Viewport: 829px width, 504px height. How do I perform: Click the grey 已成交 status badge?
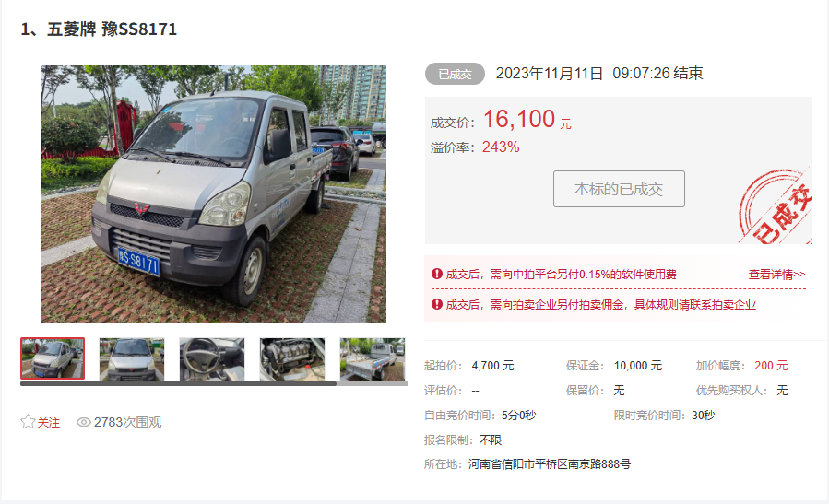tap(455, 74)
